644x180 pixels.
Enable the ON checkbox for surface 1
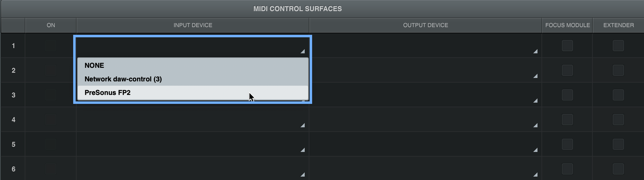50,45
